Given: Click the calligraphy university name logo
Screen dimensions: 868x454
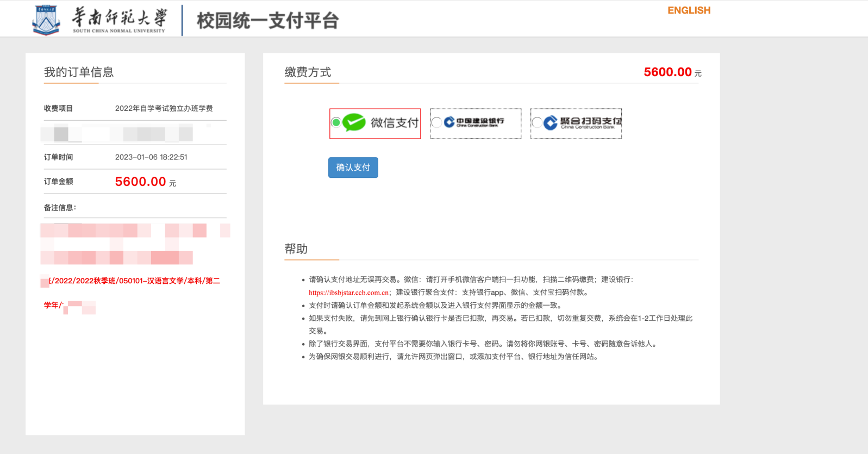Looking at the screenshot, I should pyautogui.click(x=119, y=20).
